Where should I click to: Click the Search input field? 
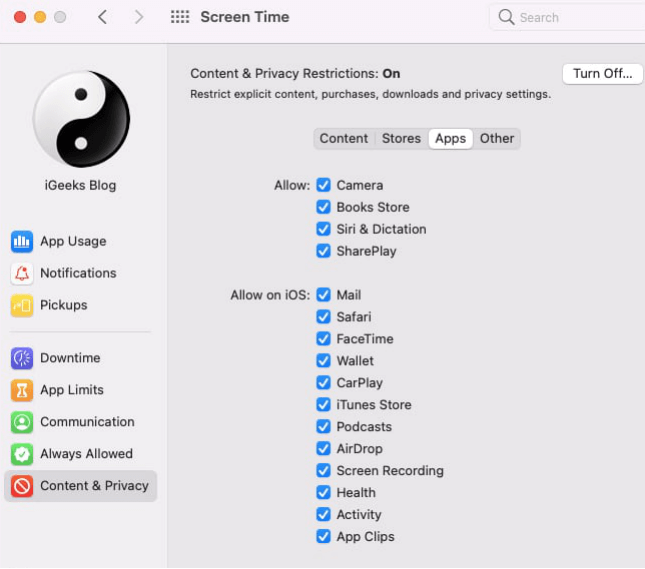coord(568,17)
